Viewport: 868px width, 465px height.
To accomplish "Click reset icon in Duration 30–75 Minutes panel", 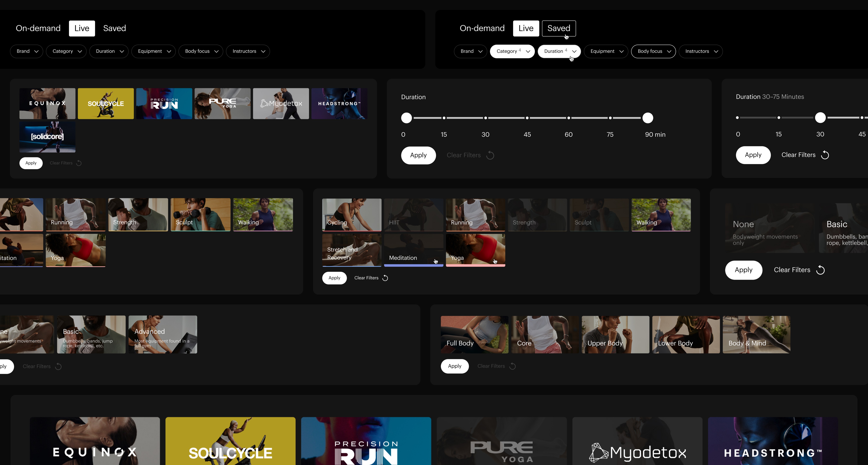I will tap(825, 155).
